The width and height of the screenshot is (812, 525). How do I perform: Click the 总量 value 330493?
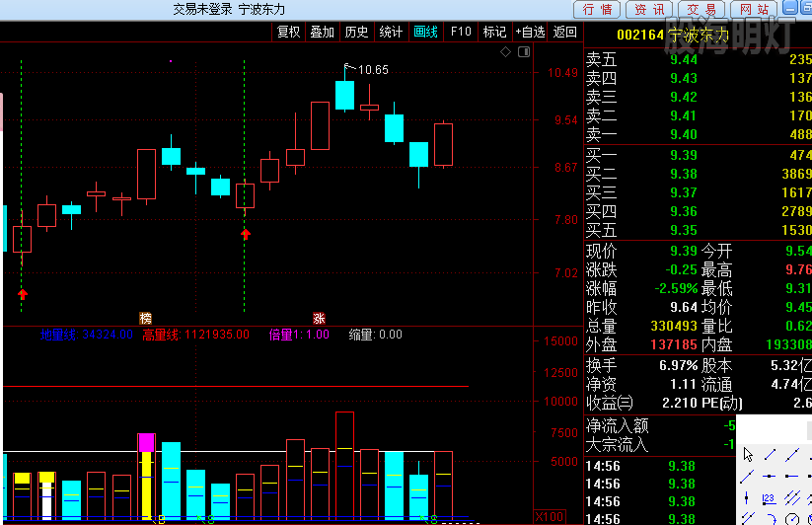(x=674, y=326)
